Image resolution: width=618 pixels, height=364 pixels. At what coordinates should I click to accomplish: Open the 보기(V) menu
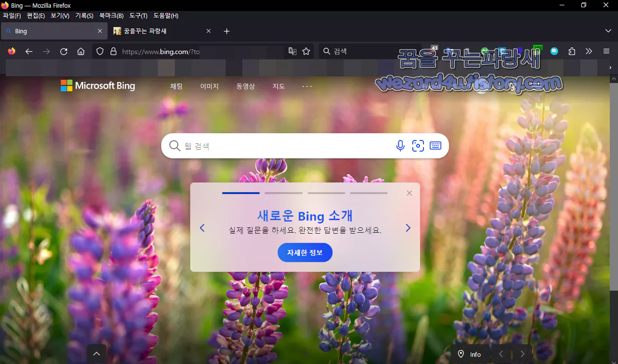click(x=60, y=16)
